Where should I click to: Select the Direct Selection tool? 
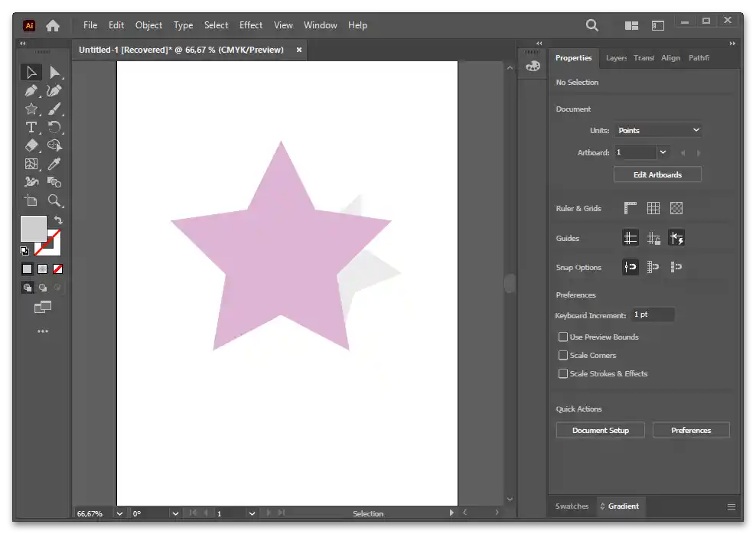point(54,72)
